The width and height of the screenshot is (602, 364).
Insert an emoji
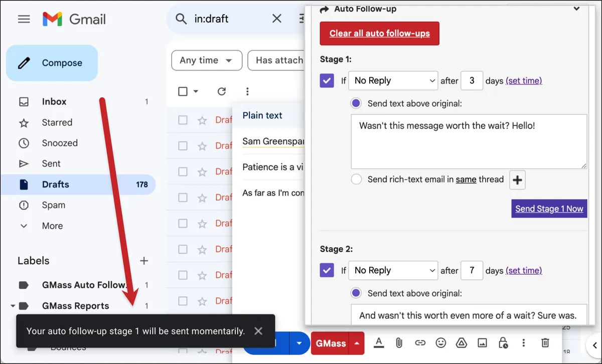coord(441,343)
